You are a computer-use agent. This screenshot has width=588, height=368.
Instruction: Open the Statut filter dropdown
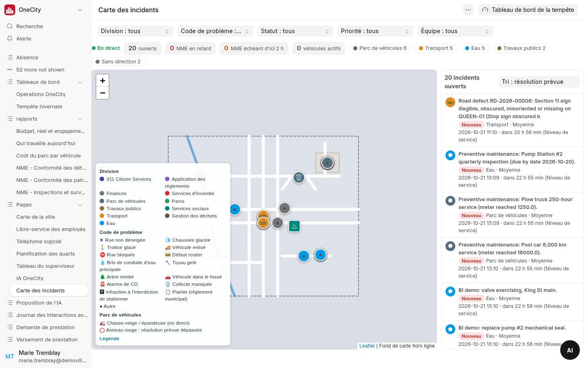pyautogui.click(x=296, y=31)
